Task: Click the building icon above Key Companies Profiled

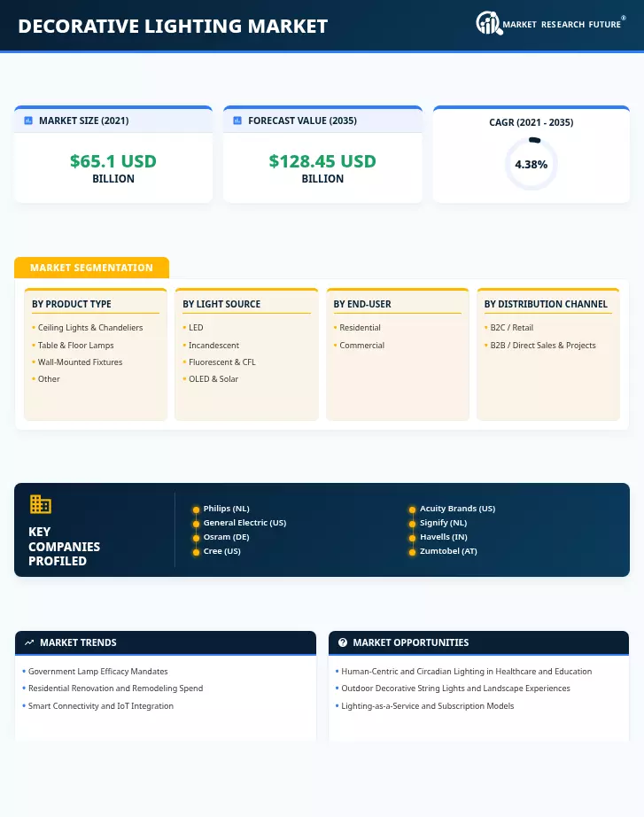Action: click(x=41, y=504)
